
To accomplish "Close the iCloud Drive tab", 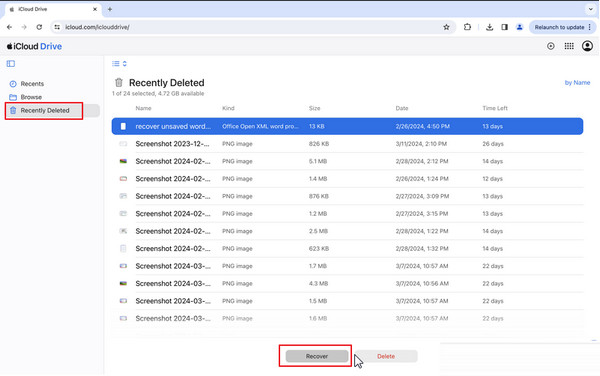I will pos(95,9).
